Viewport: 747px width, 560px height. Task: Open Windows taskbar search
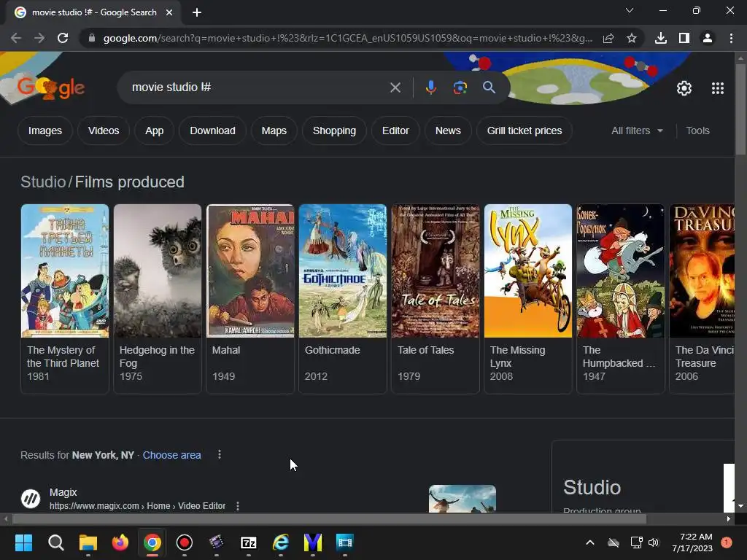[x=55, y=542]
